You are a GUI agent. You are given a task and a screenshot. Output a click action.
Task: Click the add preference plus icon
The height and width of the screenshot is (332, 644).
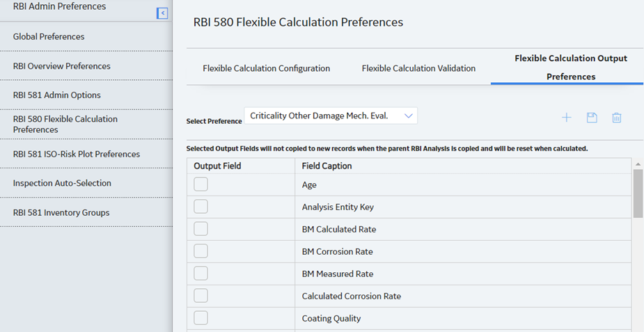567,118
